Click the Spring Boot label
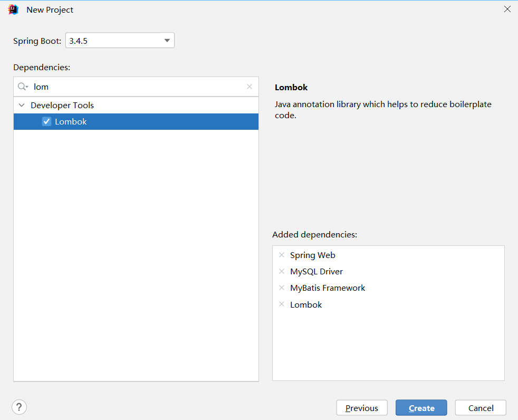 click(37, 41)
